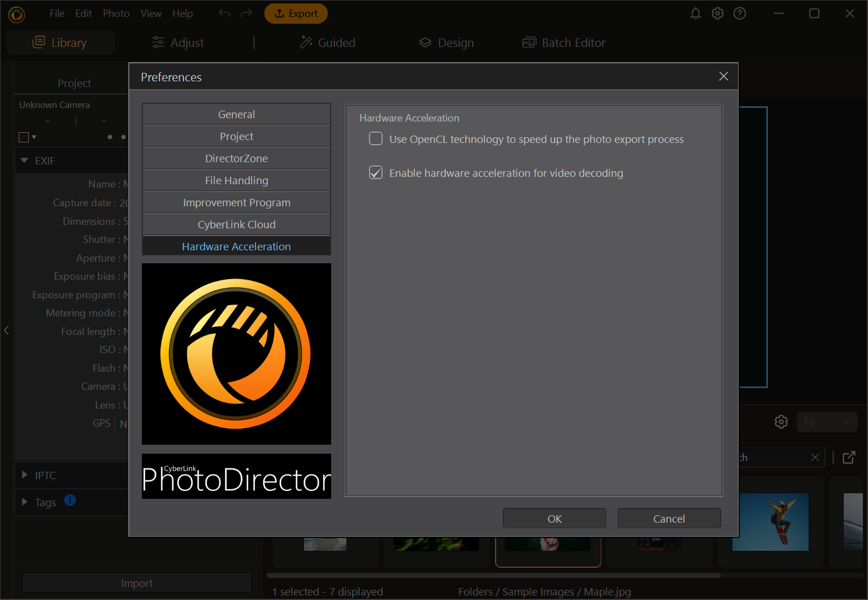
Task: Disable hardware acceleration for video decoding
Action: click(x=376, y=173)
